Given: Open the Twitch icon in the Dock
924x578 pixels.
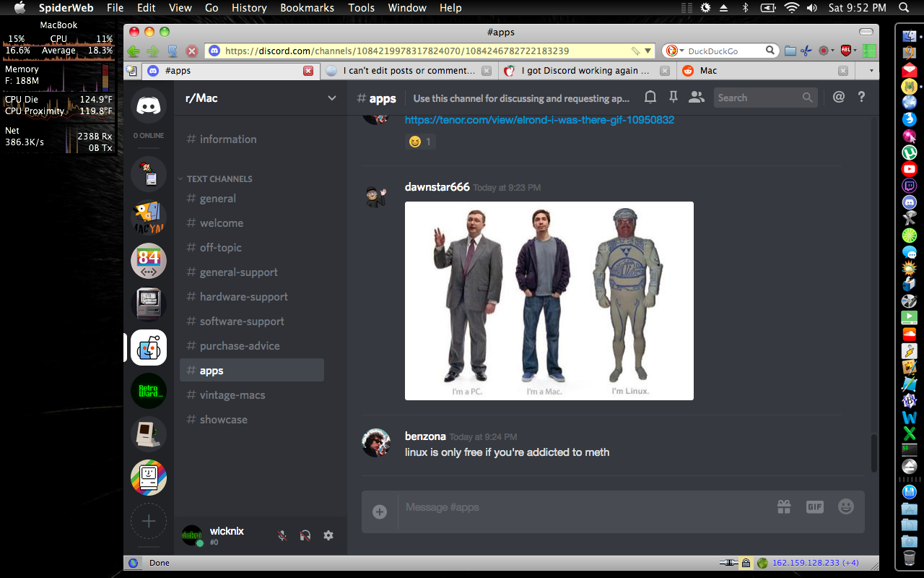Looking at the screenshot, I should (910, 186).
